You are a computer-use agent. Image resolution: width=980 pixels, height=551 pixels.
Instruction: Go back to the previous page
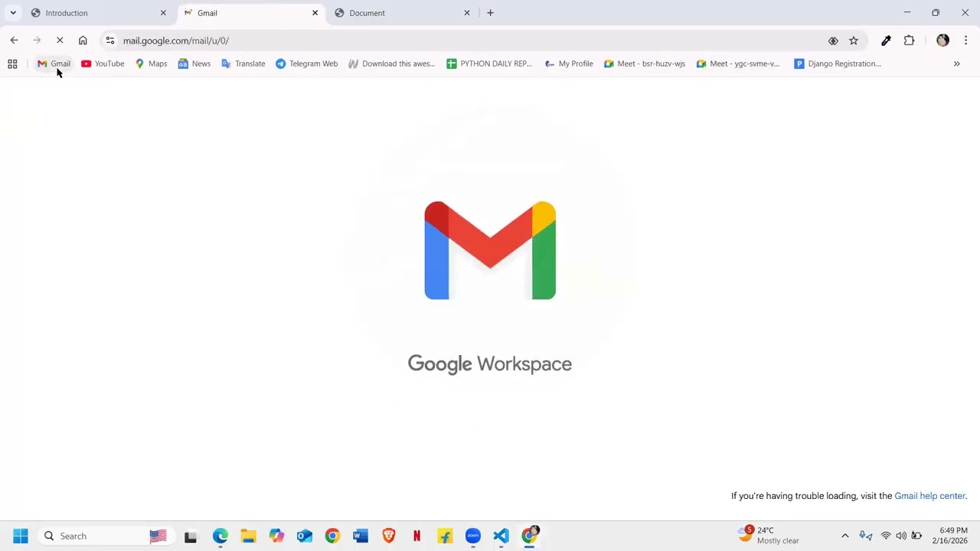(14, 41)
